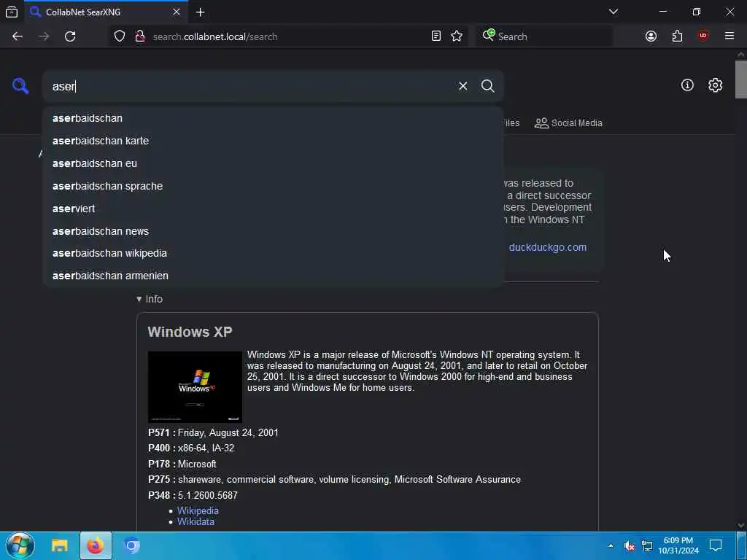This screenshot has width=747, height=560.
Task: Click the Windows XP heading
Action: pos(190,332)
